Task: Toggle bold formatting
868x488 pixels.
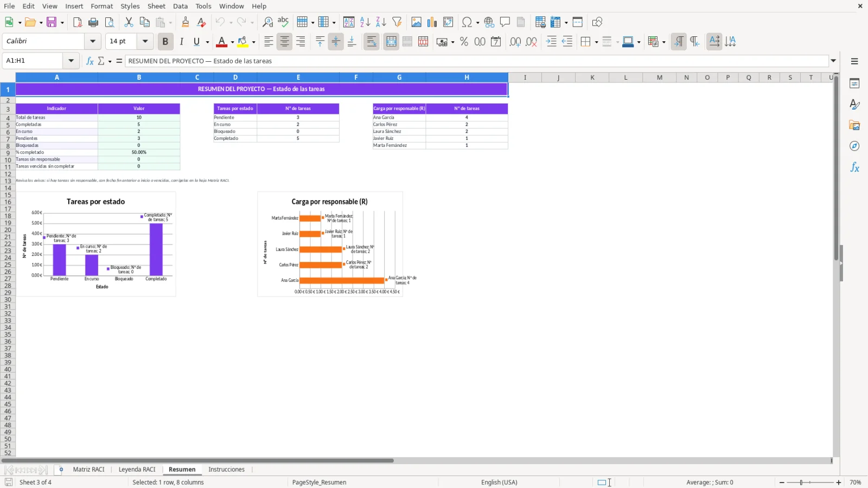Action: pos(165,42)
